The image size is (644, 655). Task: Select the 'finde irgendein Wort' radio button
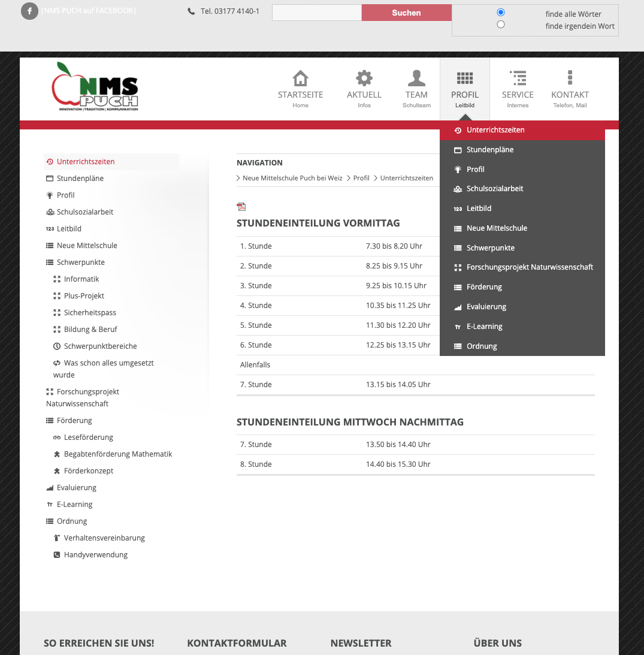[501, 24]
